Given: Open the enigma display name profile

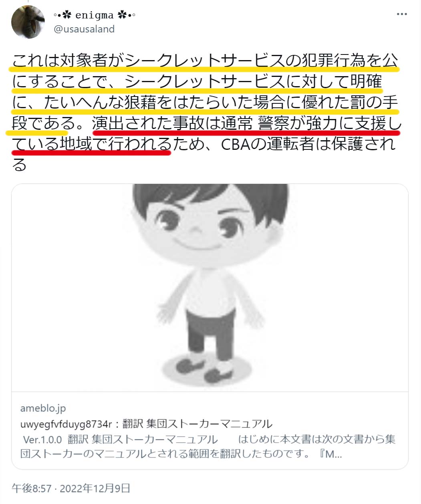Looking at the screenshot, I should click(x=95, y=15).
